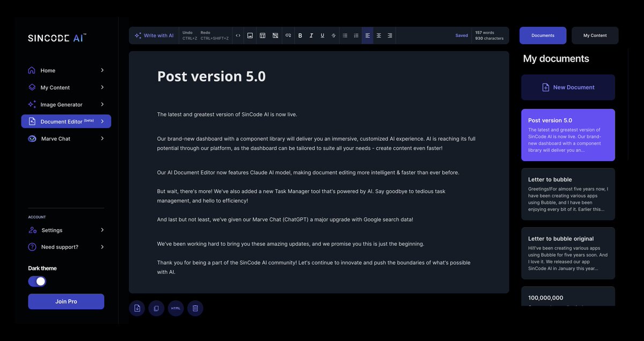Delete the document with the trash icon
Viewport: 644px width, 341px height.
195,308
